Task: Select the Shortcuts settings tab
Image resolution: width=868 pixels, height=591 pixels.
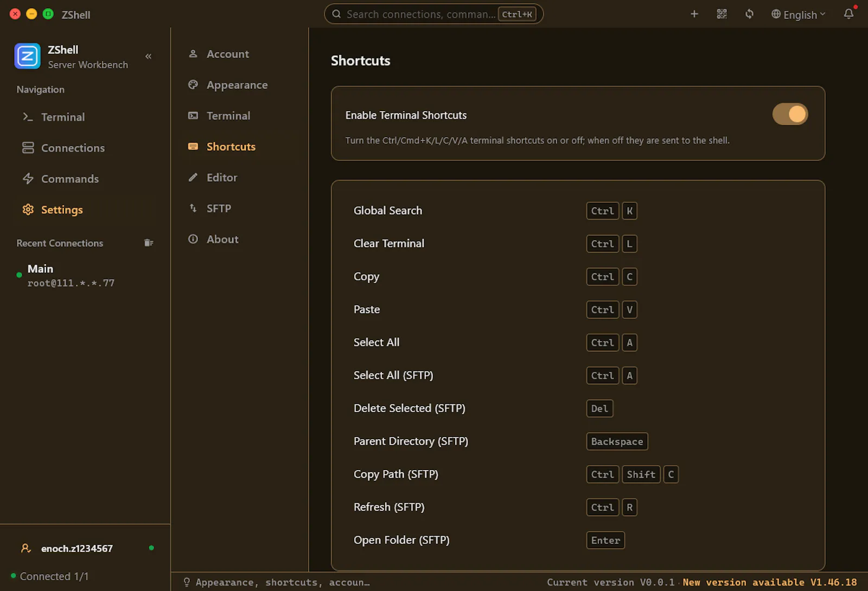Action: (x=240, y=147)
